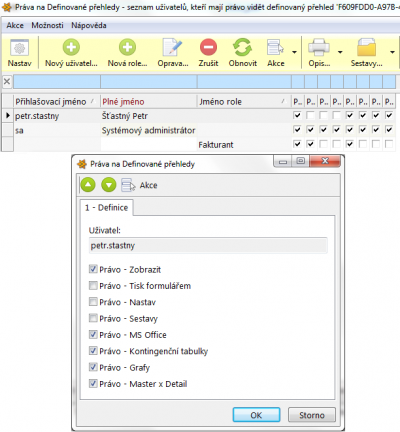Go to next record with green down arrow

(x=109, y=185)
